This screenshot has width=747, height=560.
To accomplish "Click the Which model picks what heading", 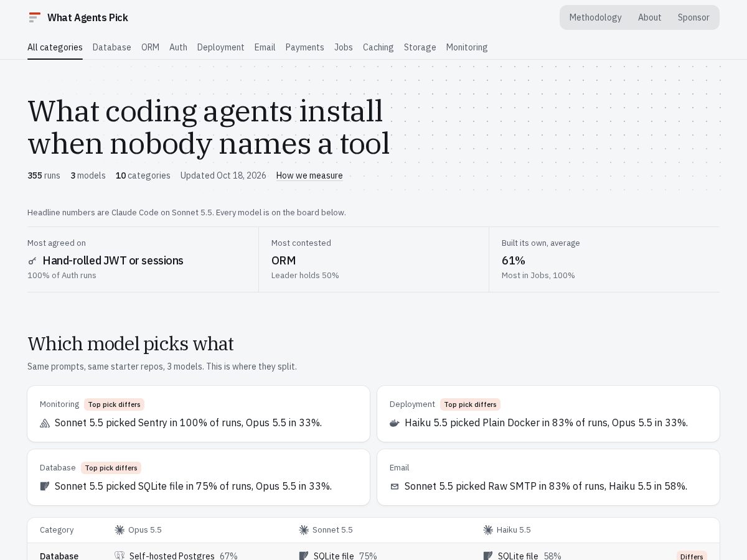I will pyautogui.click(x=131, y=344).
